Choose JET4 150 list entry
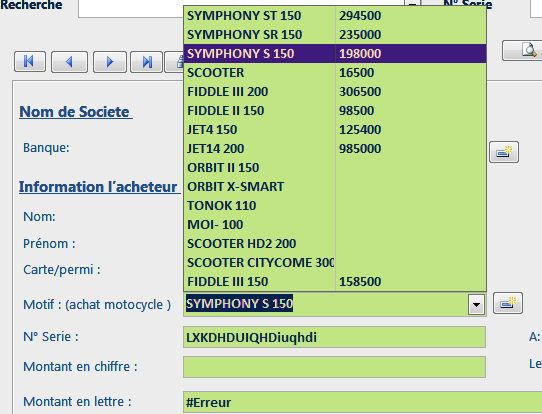The height and width of the screenshot is (414, 542). tap(335, 130)
